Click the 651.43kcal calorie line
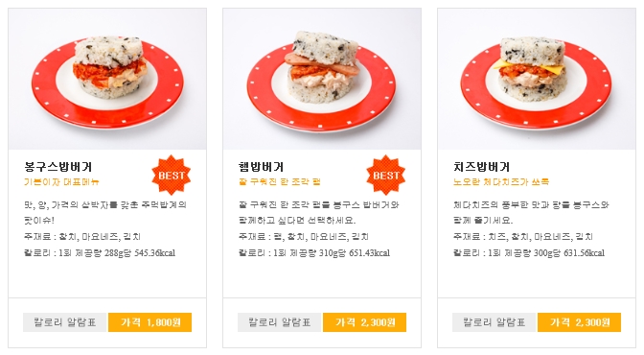The image size is (644, 355). click(314, 252)
